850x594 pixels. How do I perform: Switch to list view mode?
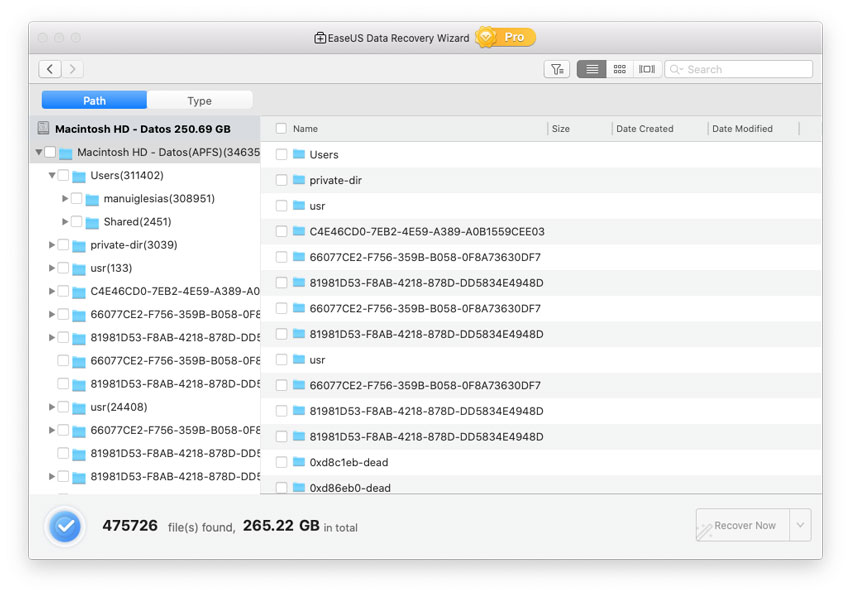591,69
